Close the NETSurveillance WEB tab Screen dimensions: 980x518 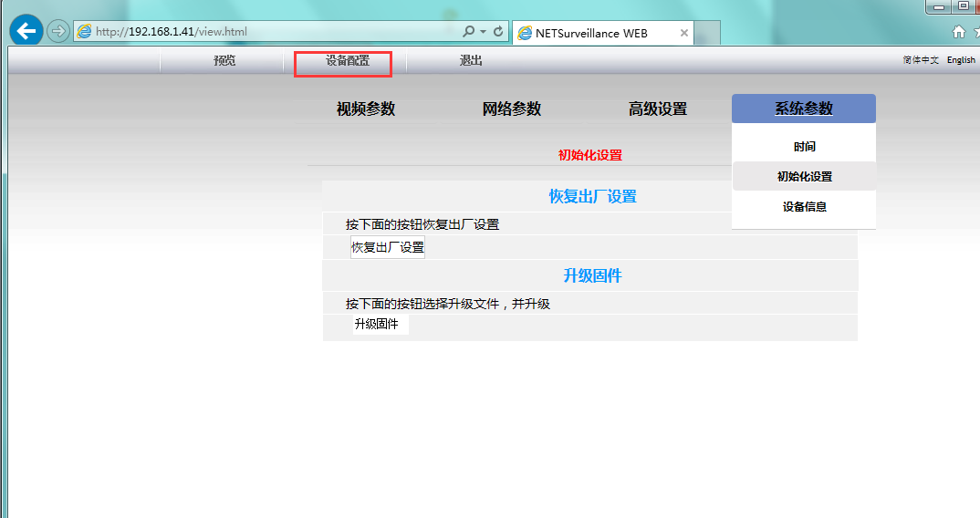pyautogui.click(x=683, y=33)
